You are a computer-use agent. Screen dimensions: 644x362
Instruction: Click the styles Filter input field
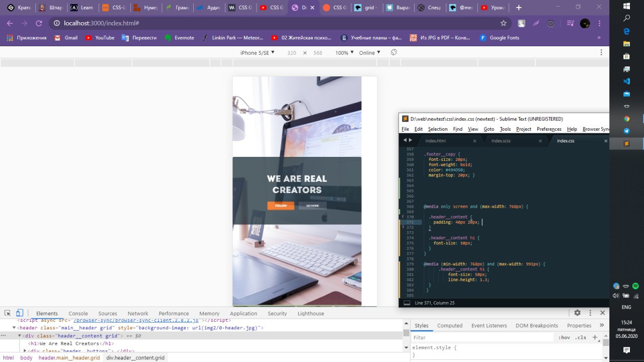[483, 337]
